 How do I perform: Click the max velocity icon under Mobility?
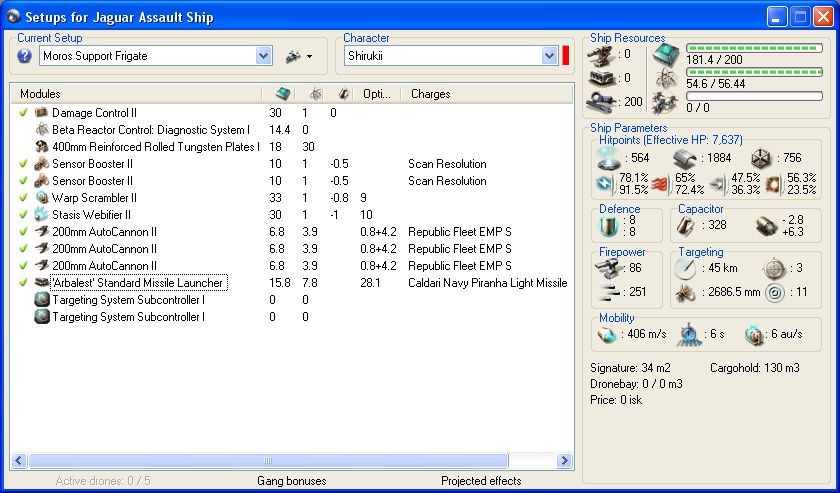607,334
